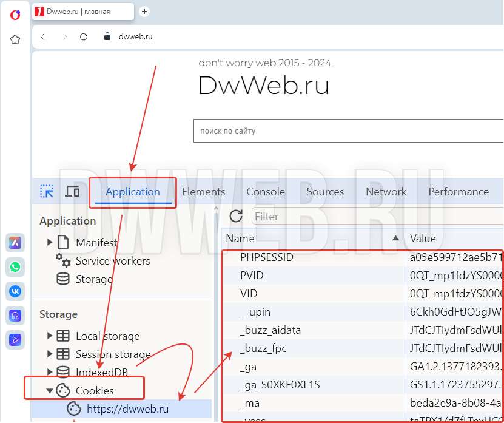This screenshot has width=504, height=423.
Task: Activate the inspect element picker icon
Action: (x=47, y=191)
